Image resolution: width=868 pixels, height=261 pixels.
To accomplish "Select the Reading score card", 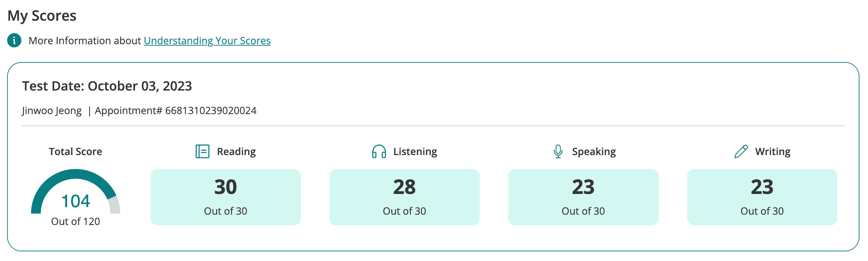I will tap(225, 197).
